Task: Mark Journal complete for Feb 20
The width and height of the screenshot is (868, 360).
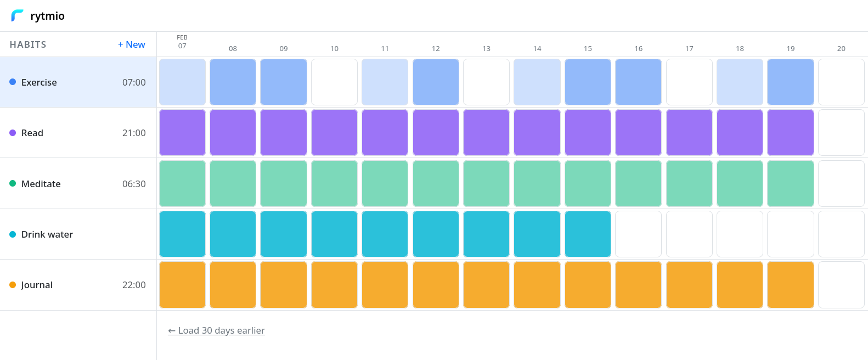Action: point(841,284)
